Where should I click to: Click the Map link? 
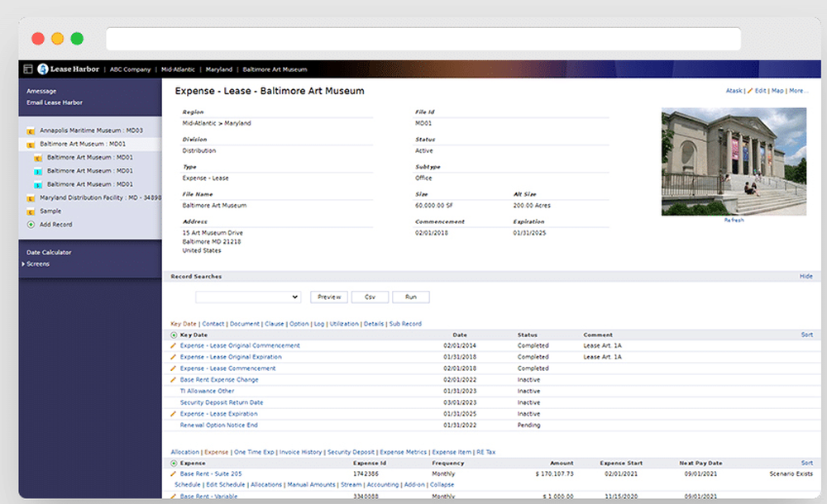[x=777, y=91]
